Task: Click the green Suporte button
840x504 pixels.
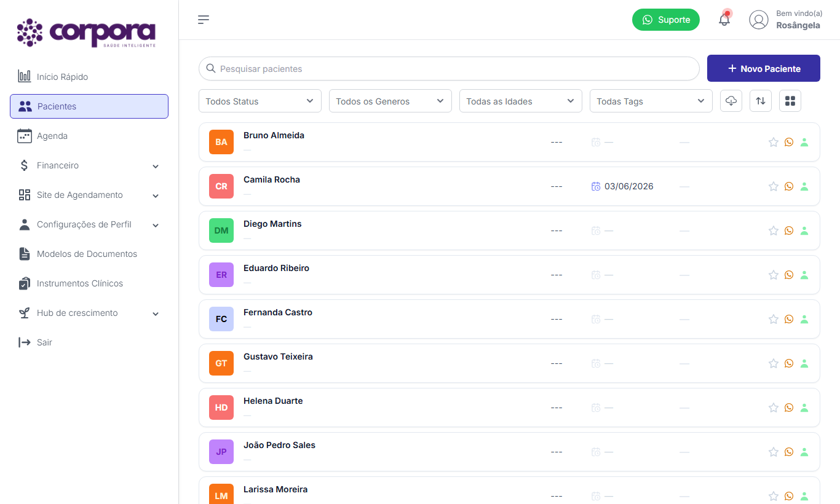Action: [666, 20]
